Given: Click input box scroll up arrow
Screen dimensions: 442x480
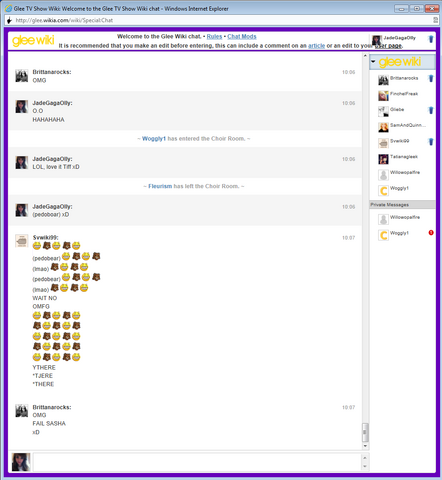Looking at the screenshot, I should (x=365, y=458).
